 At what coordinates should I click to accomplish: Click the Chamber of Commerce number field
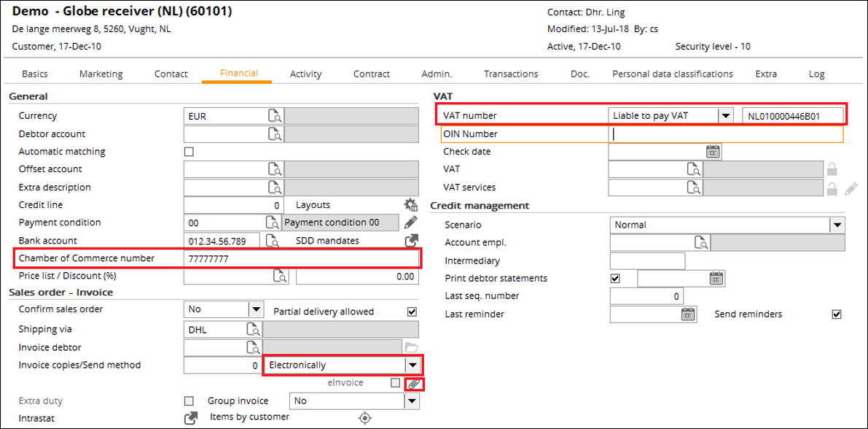(301, 259)
